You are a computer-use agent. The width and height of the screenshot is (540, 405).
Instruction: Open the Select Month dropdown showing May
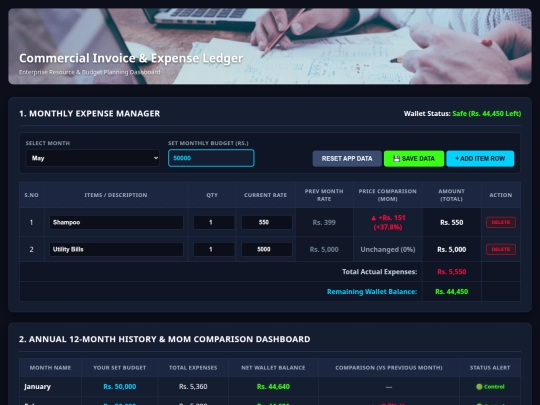click(92, 158)
